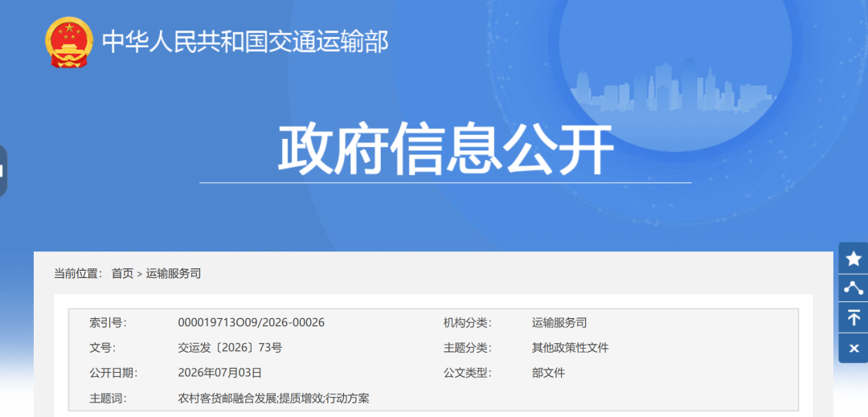Click the national emblem logo
This screenshot has height=417, width=868.
click(69, 43)
